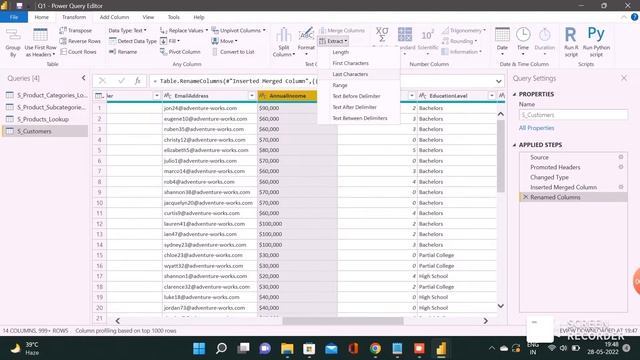Image resolution: width=640 pixels, height=360 pixels.
Task: Choose Length from Extract menu
Action: click(340, 52)
